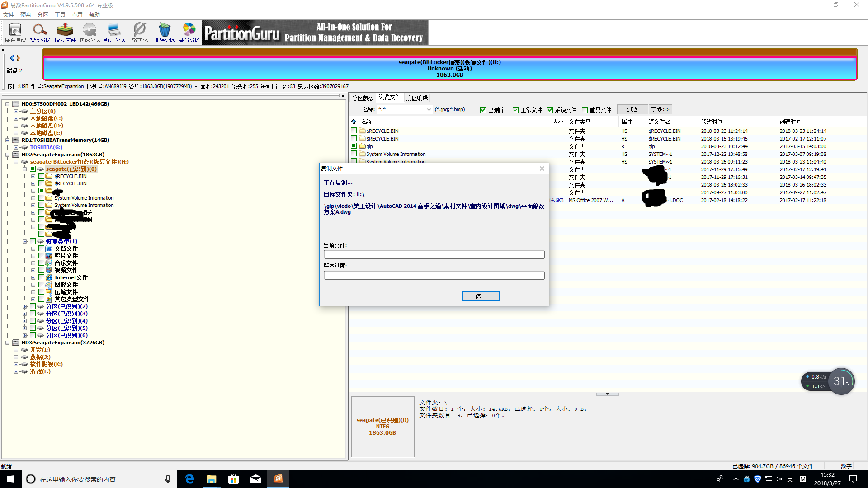Expand the 分区(已识别)(2) node
Image resolution: width=868 pixels, height=488 pixels.
click(25, 306)
